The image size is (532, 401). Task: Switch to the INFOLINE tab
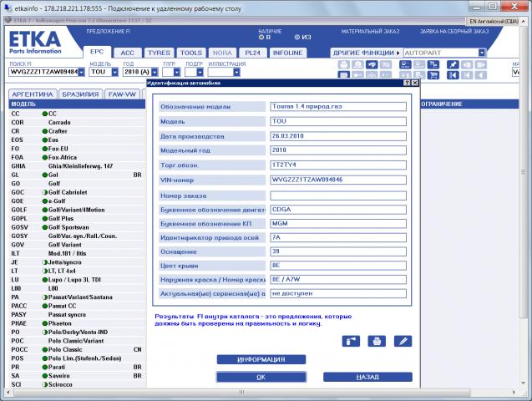[x=287, y=53]
